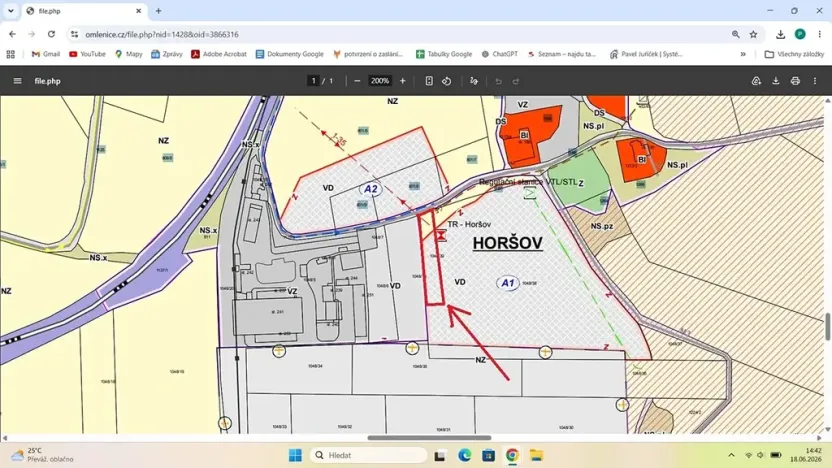Launch Microsoft Edge from the taskbar
The height and width of the screenshot is (468, 832).
pos(464,455)
